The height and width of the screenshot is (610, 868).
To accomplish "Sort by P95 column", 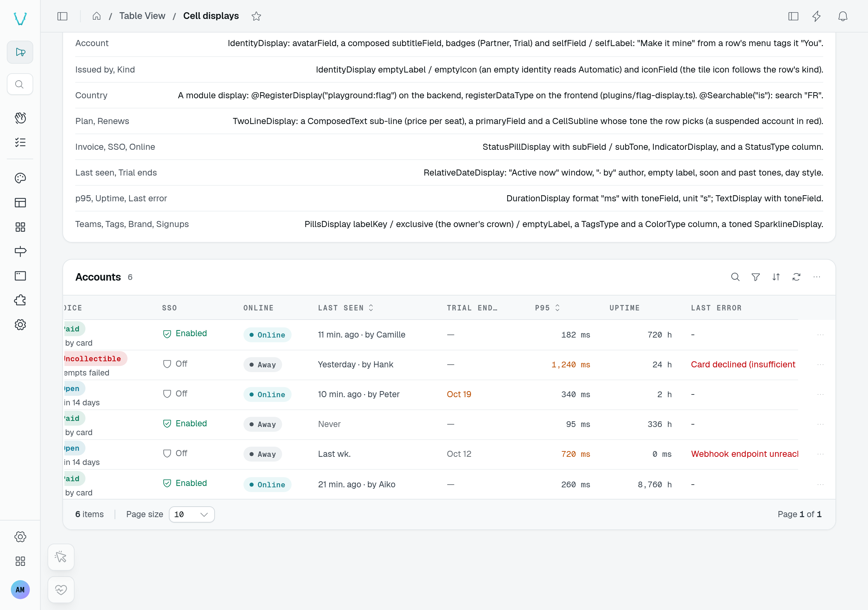I will coord(547,308).
